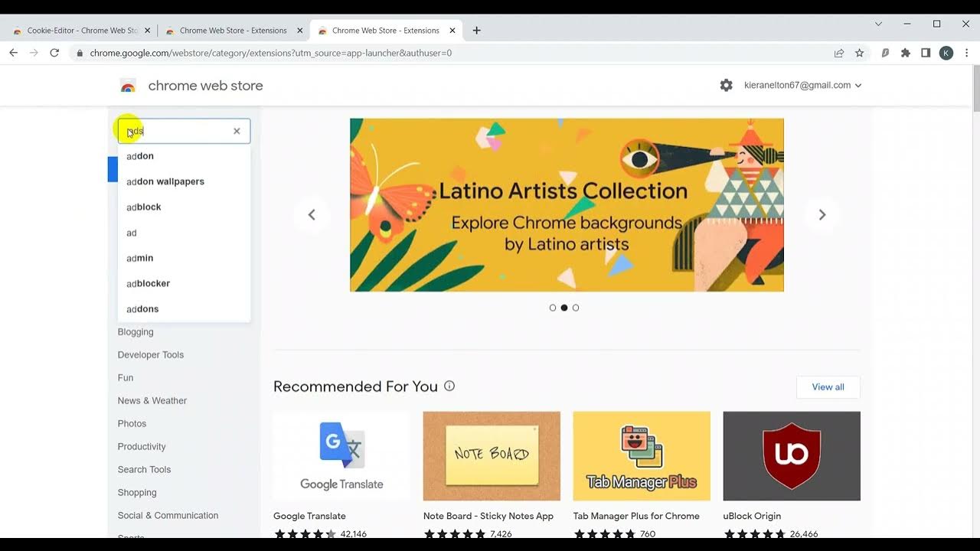
Task: Open Tab Manager Plus thumbnail
Action: coord(642,456)
